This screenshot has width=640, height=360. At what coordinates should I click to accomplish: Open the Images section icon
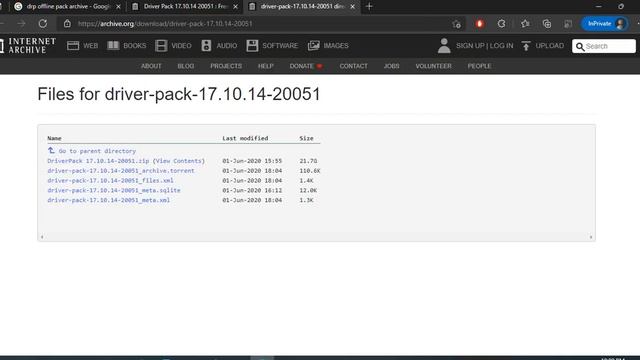pos(313,46)
